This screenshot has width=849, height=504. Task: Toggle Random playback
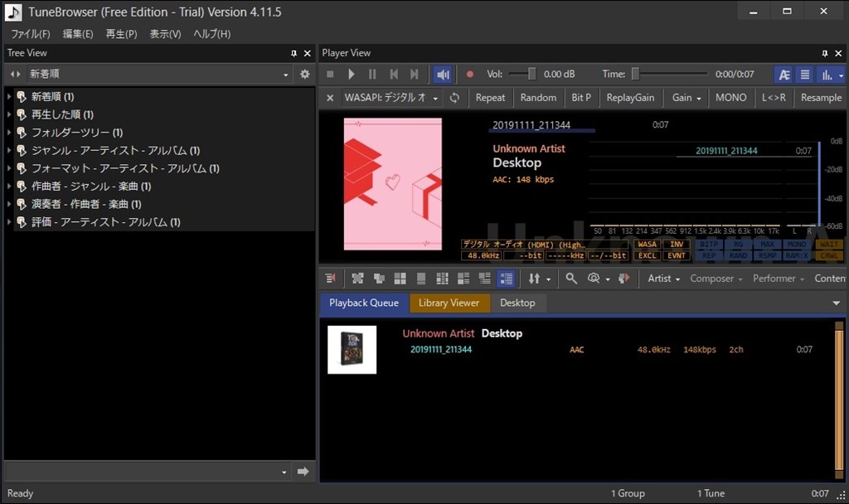pyautogui.click(x=538, y=98)
